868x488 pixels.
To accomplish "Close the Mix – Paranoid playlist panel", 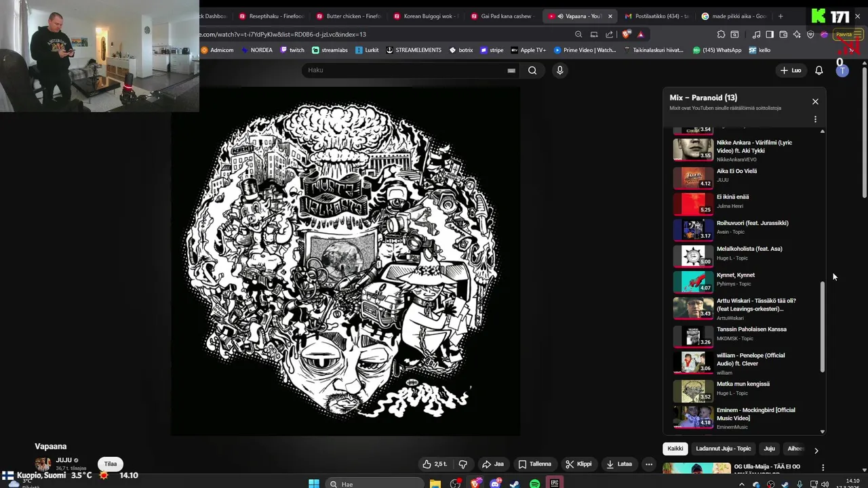I will [815, 102].
